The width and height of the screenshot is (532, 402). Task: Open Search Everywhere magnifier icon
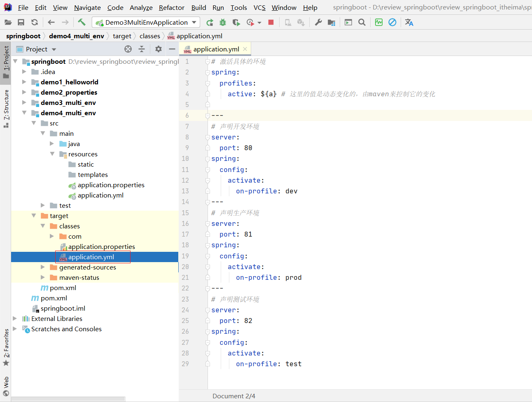(x=362, y=22)
